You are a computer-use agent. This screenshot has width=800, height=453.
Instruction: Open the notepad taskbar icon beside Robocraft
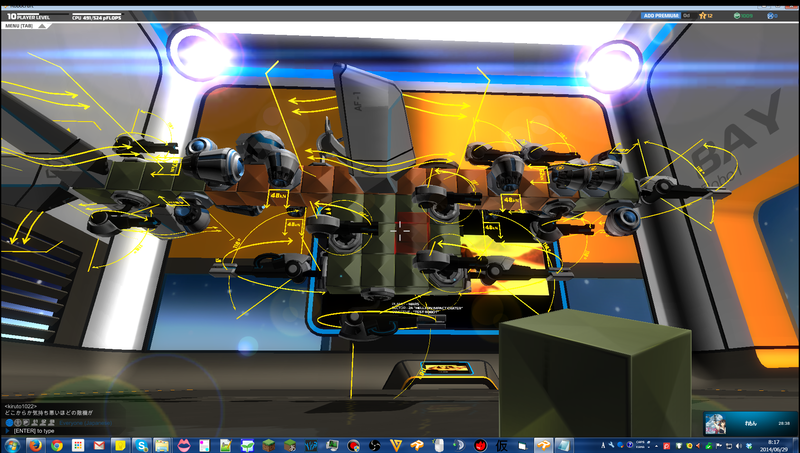pyautogui.click(x=564, y=445)
